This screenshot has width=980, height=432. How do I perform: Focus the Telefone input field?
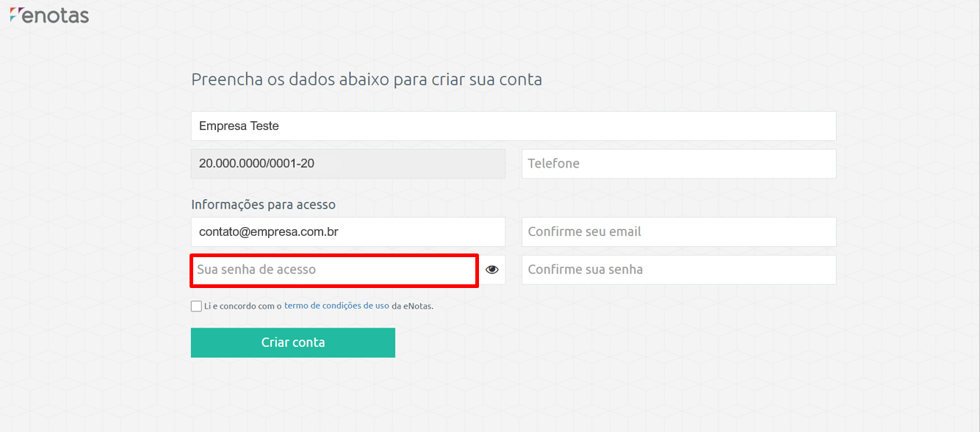pos(679,164)
